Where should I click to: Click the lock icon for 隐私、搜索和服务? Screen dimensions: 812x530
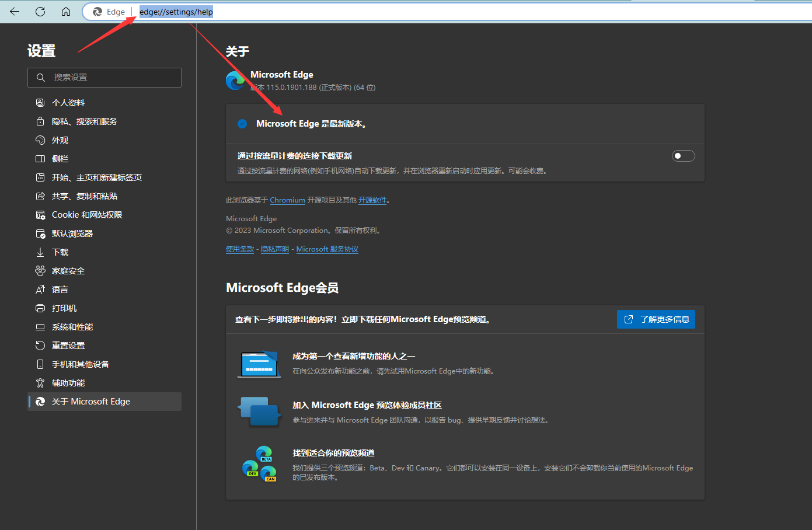tap(40, 121)
